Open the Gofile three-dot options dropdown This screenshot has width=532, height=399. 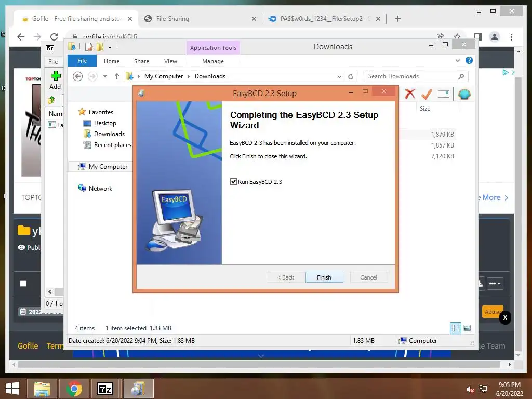tap(495, 283)
